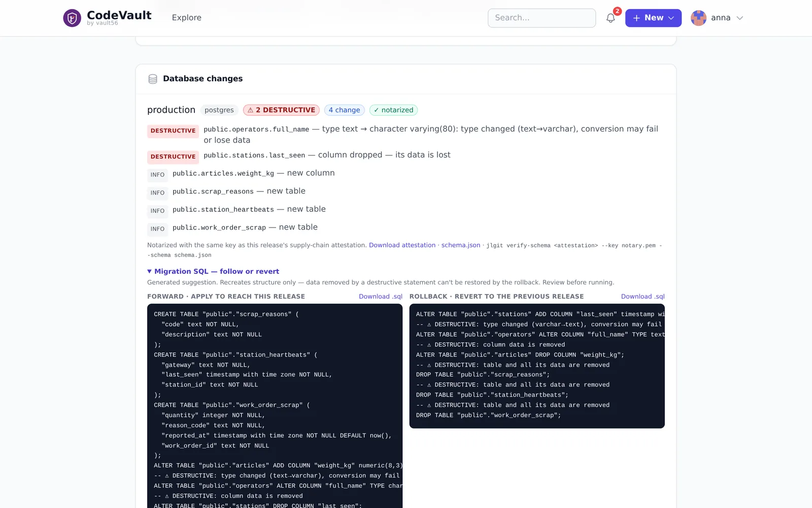This screenshot has height=508, width=812.
Task: Click anna's avatar picture
Action: pyautogui.click(x=698, y=18)
